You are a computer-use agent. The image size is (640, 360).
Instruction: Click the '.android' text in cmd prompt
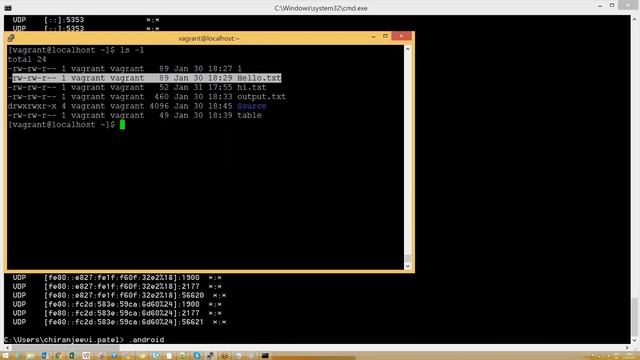tap(147, 340)
